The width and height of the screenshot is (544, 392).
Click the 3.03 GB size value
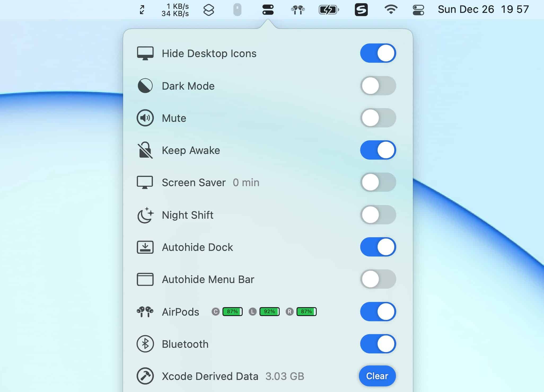(285, 376)
